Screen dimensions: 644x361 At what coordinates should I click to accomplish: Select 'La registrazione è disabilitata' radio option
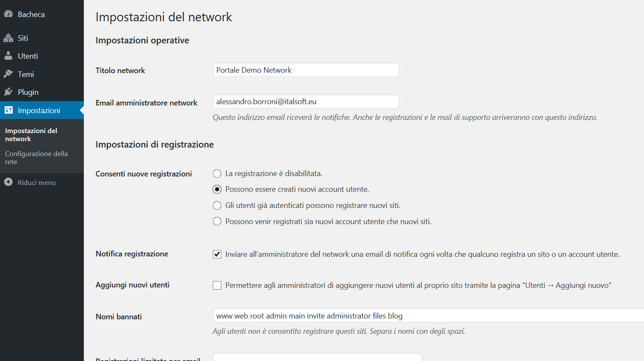217,173
